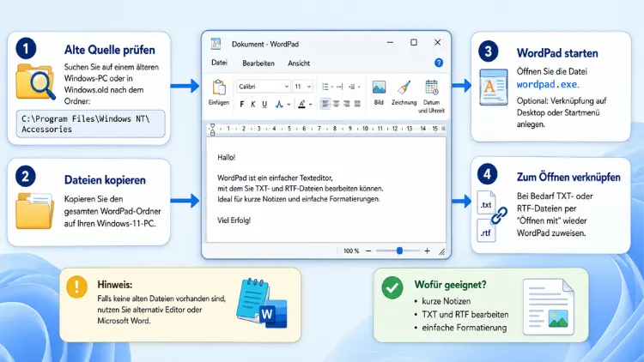Click the horizontal ruler at mark 8
Image resolution: width=644 pixels, height=362 pixels.
(335, 129)
